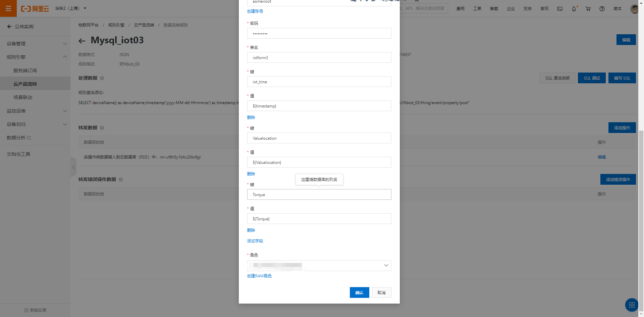Click the 创建RAM角色 link
The width and height of the screenshot is (644, 317).
pos(259,276)
